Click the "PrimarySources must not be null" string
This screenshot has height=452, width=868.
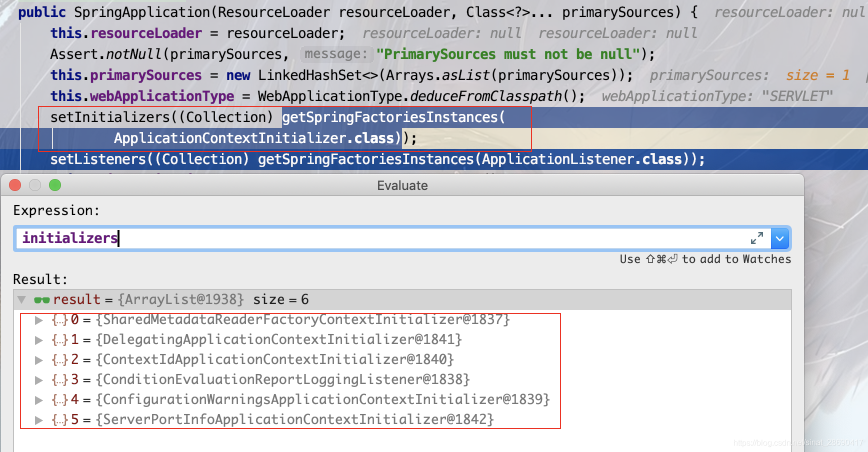508,54
